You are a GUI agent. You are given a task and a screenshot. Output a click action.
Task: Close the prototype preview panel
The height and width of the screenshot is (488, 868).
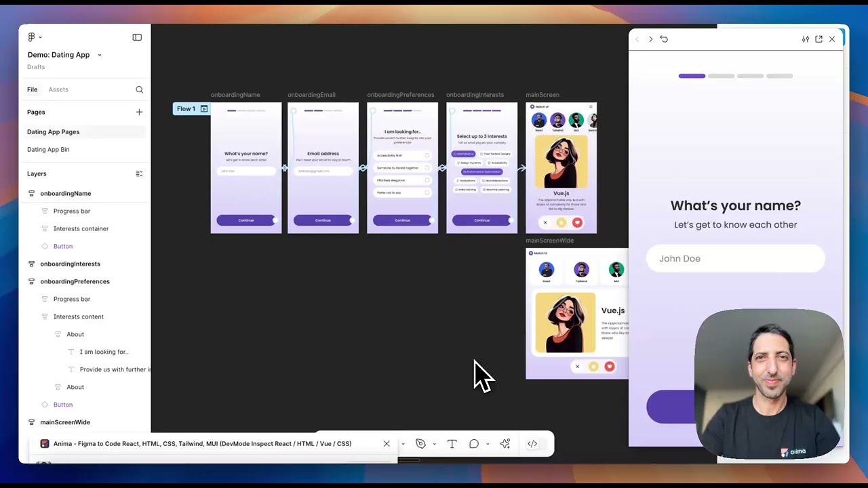coord(832,39)
